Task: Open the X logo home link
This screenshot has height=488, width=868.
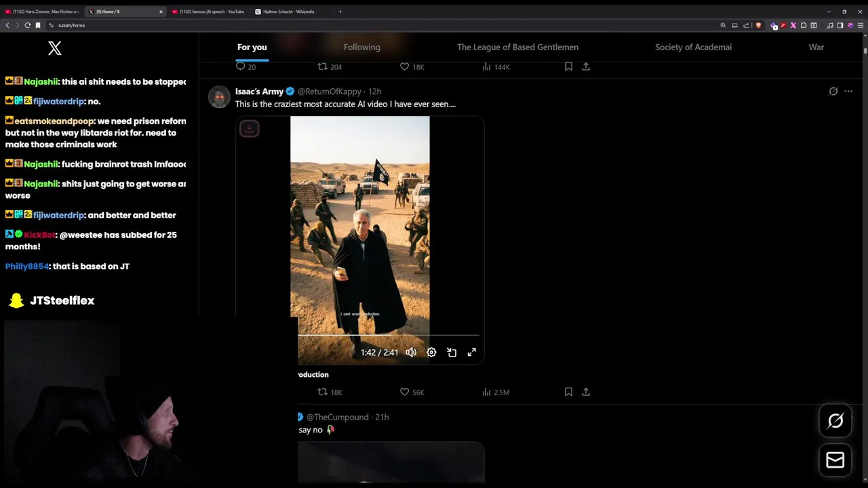Action: pyautogui.click(x=55, y=47)
